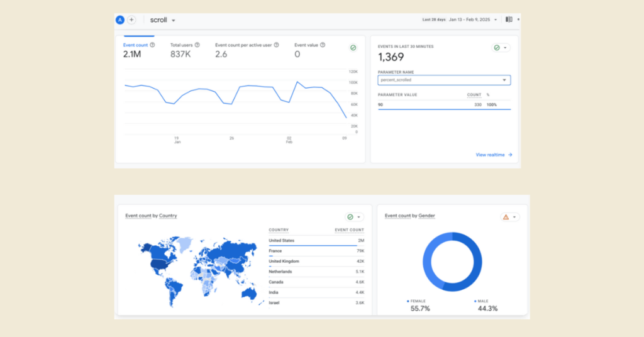Click the COUNTRY column header

click(x=279, y=230)
